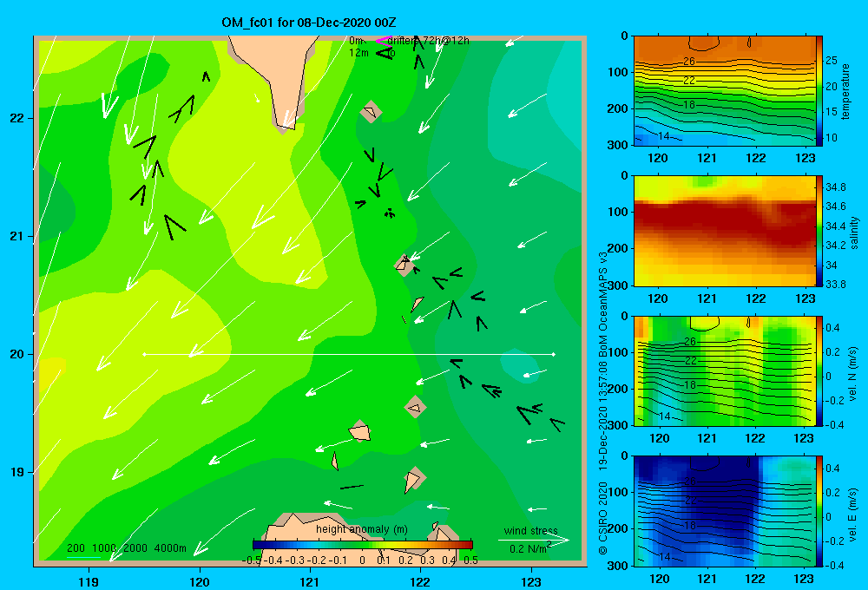Screen dimensions: 868x590
Task: Click the vel. E color bar
Action: (x=819, y=511)
